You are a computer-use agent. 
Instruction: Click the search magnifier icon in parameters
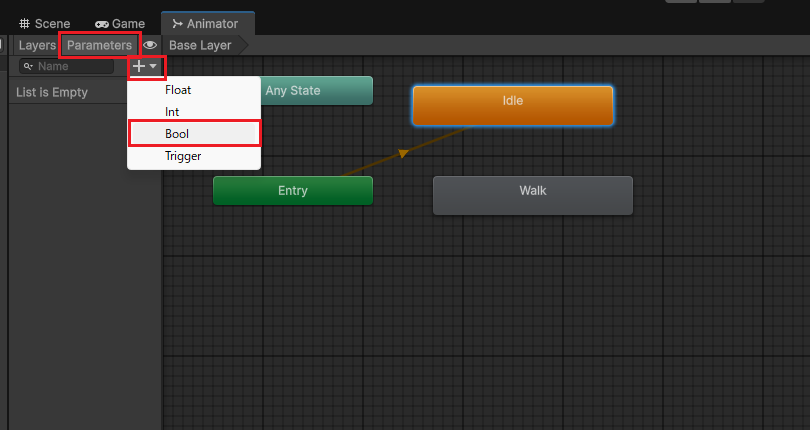click(28, 67)
